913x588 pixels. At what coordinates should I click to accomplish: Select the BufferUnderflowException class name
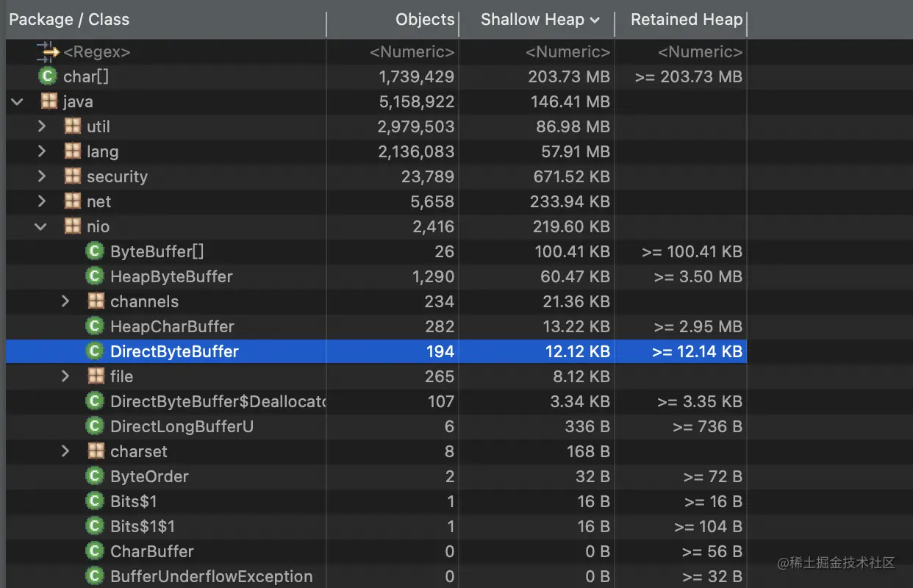coord(211,576)
